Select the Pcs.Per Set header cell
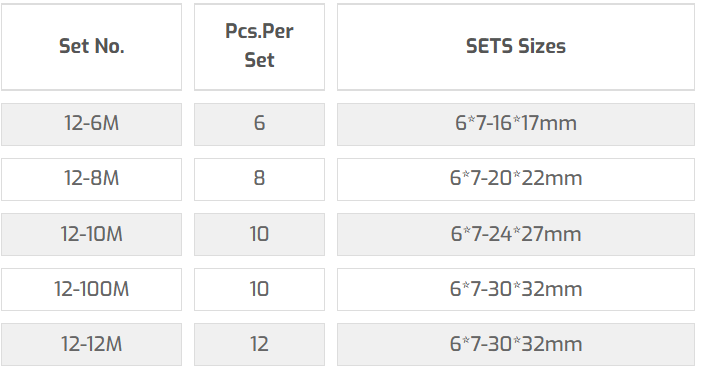The image size is (703, 369). coord(259,47)
